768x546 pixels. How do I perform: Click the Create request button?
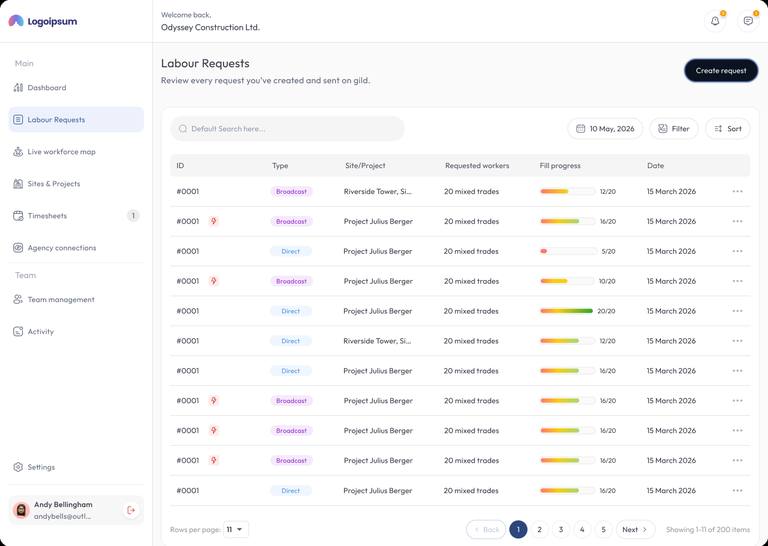tap(721, 71)
